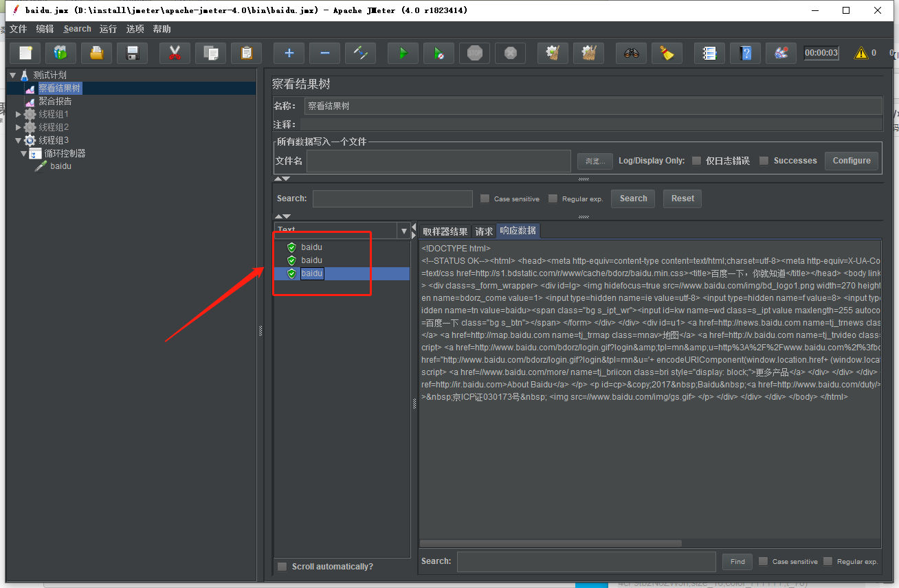Viewport: 899px width, 588px height.
Task: Click the Copy icon in toolbar
Action: [211, 53]
